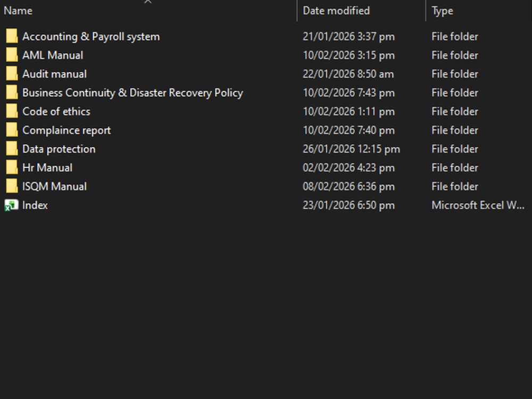Select the 'ISQM Manual' name

[x=55, y=186]
